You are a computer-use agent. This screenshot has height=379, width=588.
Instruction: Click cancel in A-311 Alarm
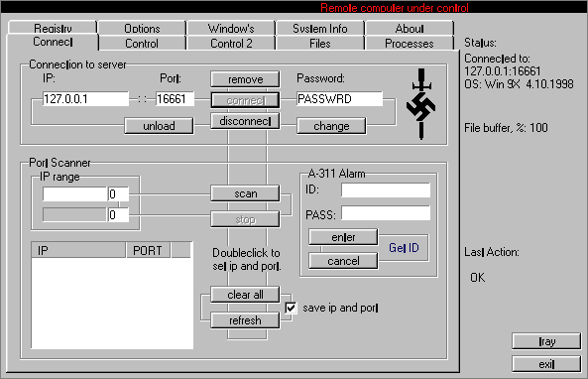tap(343, 261)
